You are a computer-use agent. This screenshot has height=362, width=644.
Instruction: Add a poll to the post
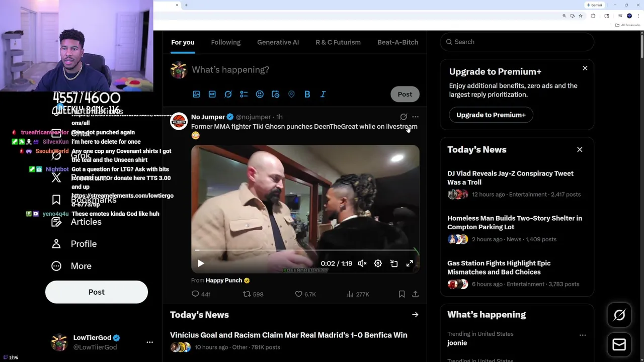point(244,94)
